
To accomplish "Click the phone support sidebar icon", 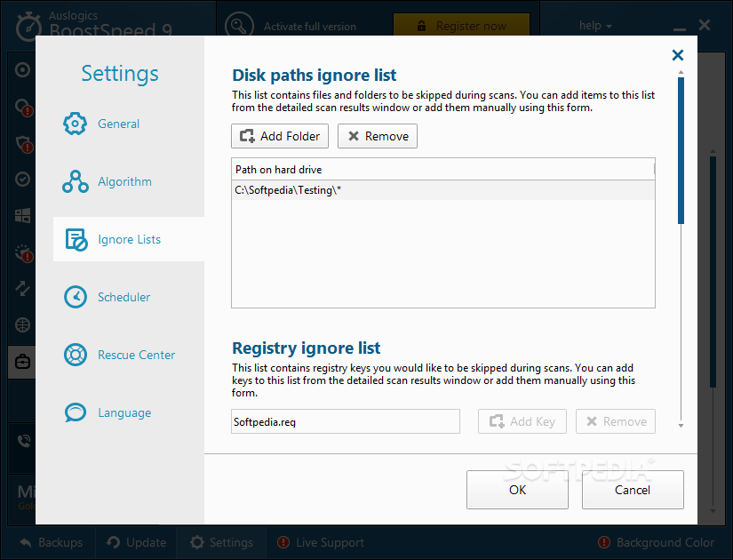I will point(23,441).
